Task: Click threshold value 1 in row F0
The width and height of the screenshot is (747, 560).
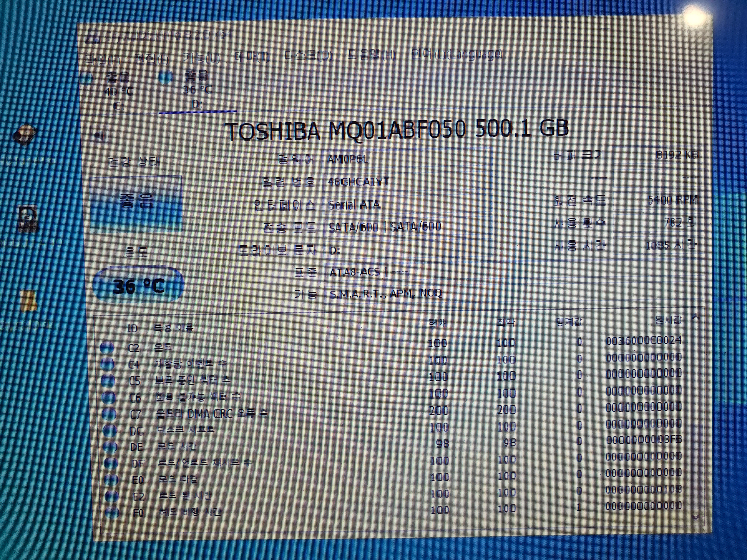Action: pos(578,507)
